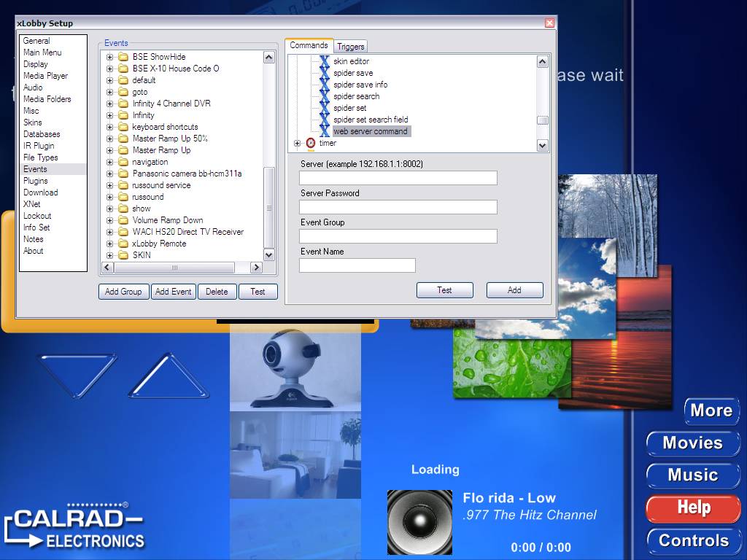Select the spider save command
This screenshot has height=560, width=747.
[353, 73]
